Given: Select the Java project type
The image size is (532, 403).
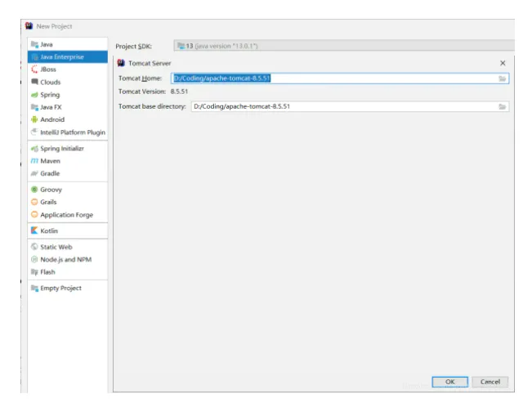Looking at the screenshot, I should (x=68, y=44).
